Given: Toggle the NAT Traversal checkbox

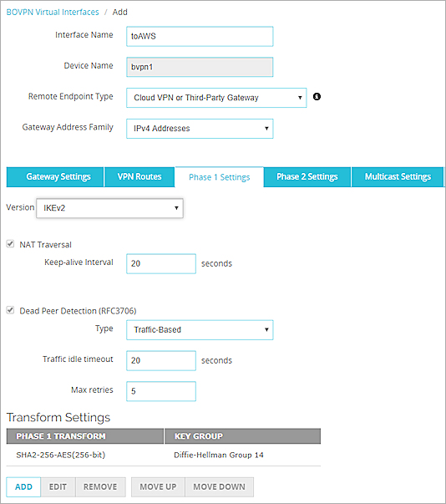Looking at the screenshot, I should click(10, 244).
